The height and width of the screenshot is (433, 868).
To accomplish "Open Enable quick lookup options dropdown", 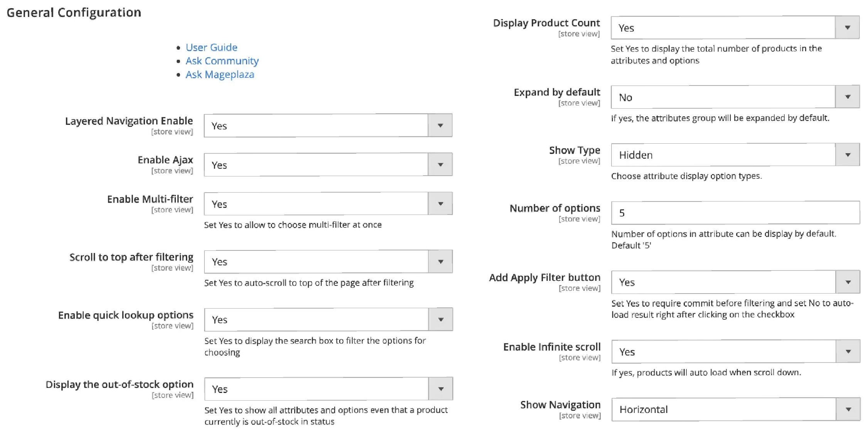I will click(329, 319).
